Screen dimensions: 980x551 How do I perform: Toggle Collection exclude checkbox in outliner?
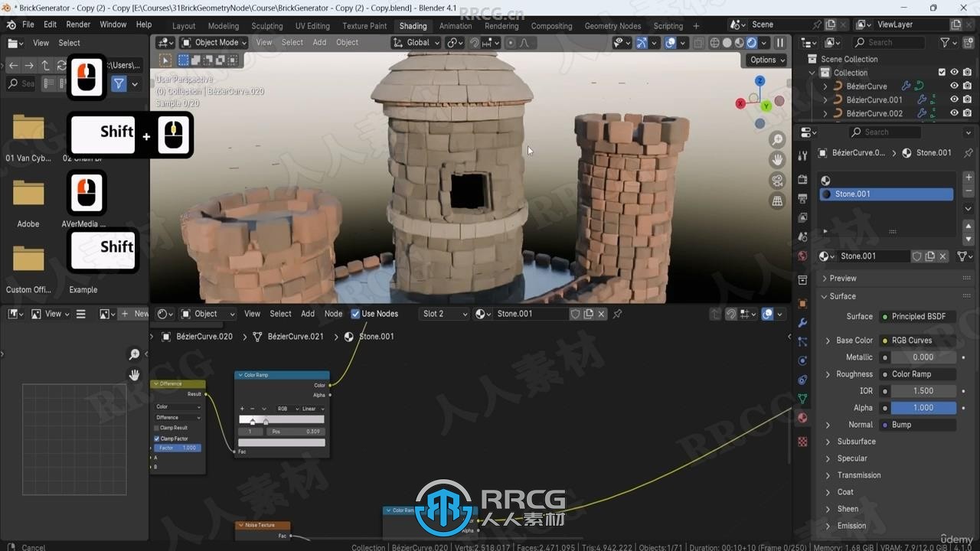pyautogui.click(x=942, y=73)
